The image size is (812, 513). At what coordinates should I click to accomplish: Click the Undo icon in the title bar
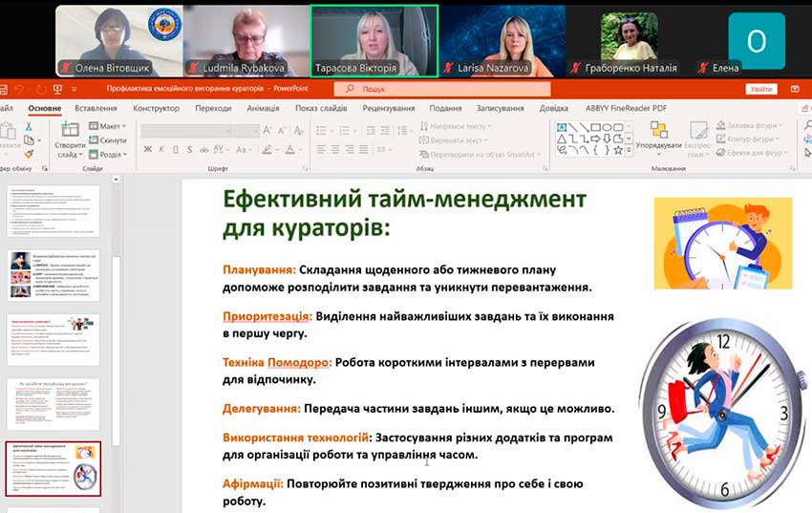pos(19,89)
